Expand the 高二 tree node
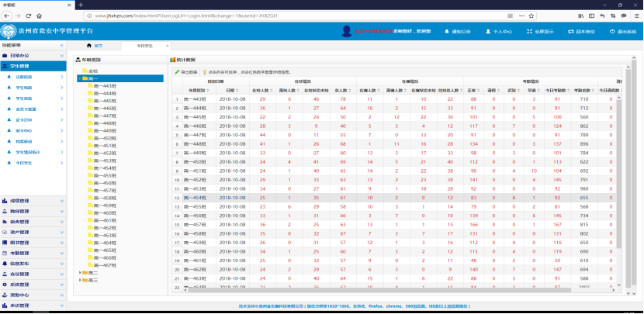644x314 pixels. (x=80, y=273)
